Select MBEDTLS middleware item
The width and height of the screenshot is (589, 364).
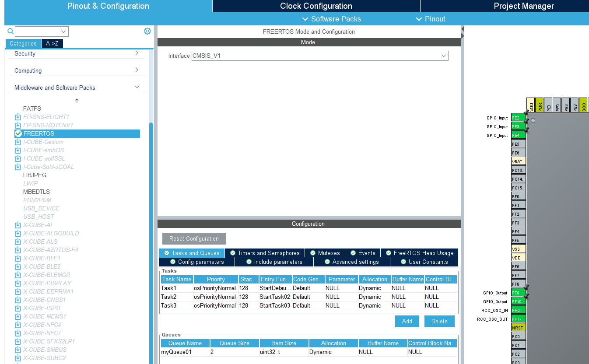(x=36, y=192)
